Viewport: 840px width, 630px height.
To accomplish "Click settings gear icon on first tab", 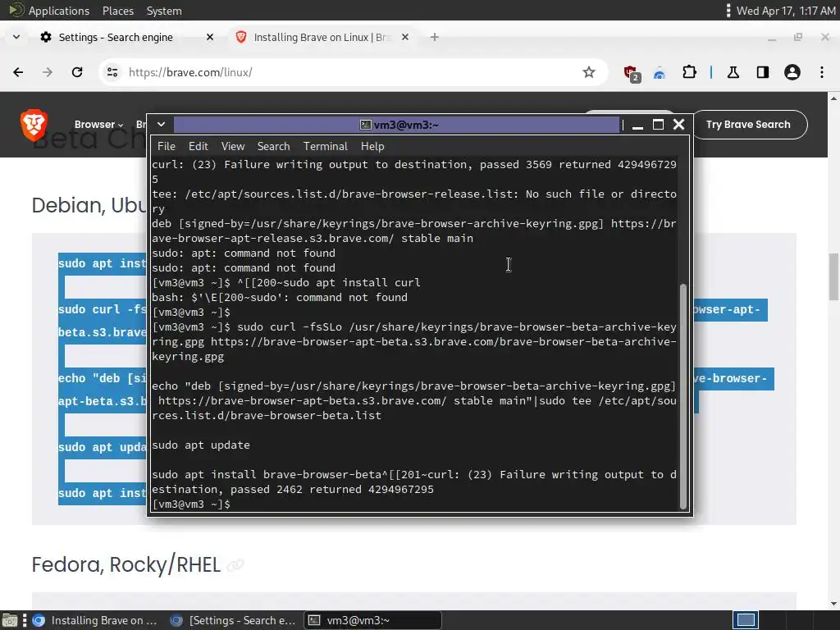I will tap(46, 37).
